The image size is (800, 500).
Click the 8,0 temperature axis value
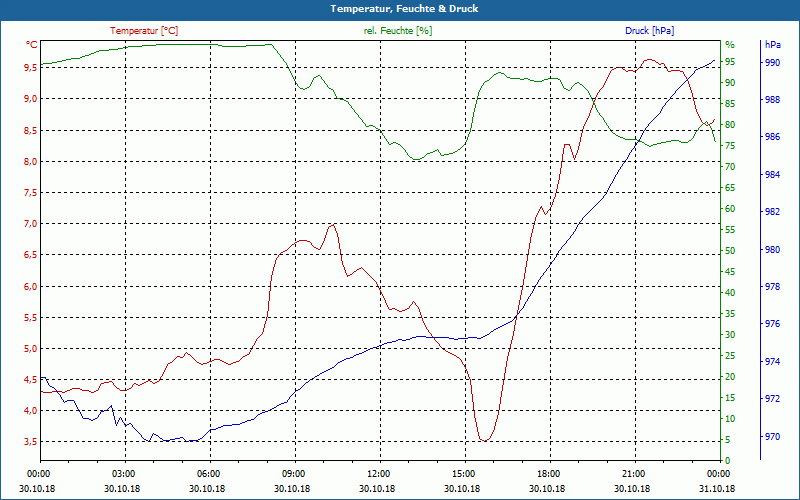coord(30,162)
